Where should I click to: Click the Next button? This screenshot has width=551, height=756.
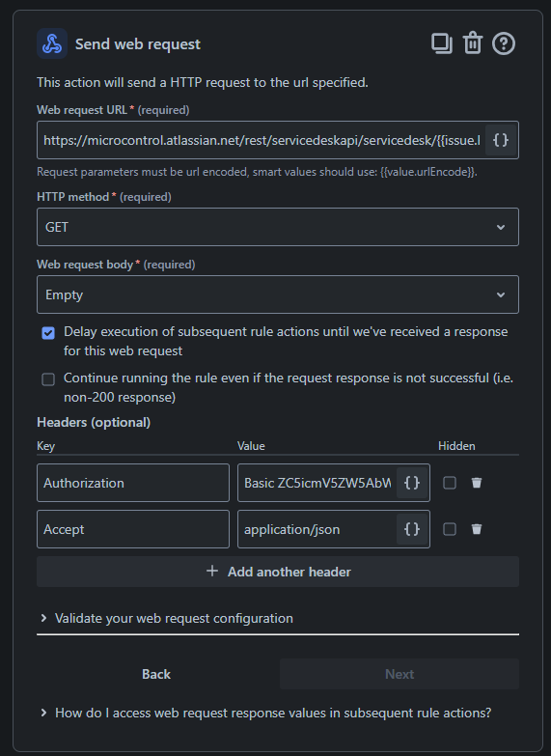pyautogui.click(x=399, y=674)
